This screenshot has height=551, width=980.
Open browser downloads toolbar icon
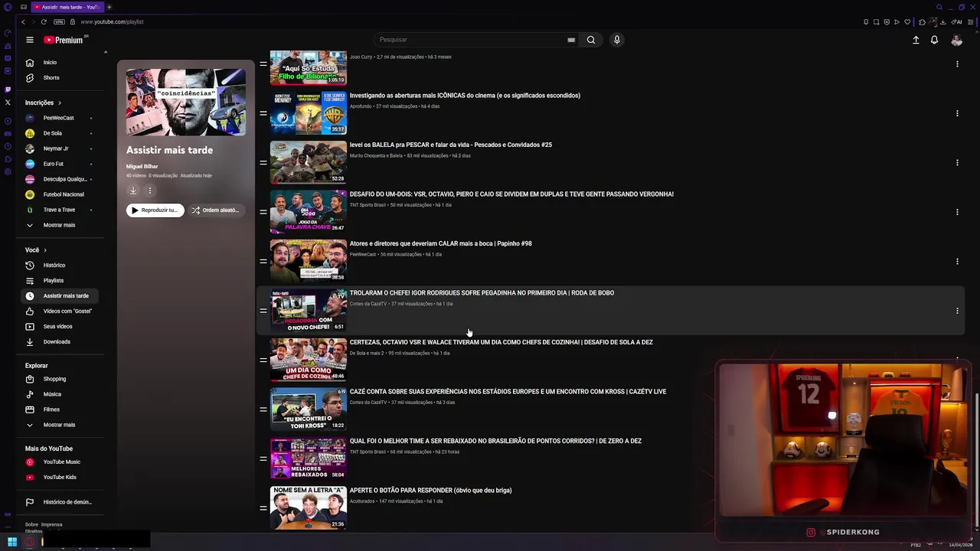(x=943, y=21)
